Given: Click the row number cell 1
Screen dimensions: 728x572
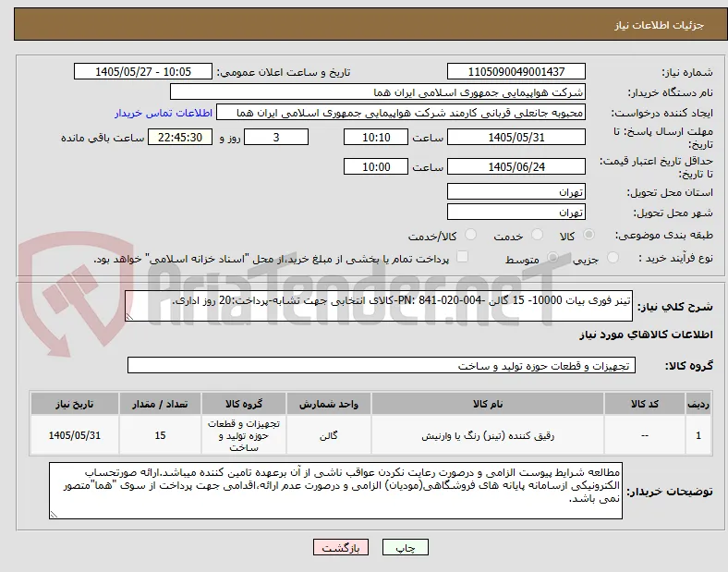Looking at the screenshot, I should click(x=698, y=435).
